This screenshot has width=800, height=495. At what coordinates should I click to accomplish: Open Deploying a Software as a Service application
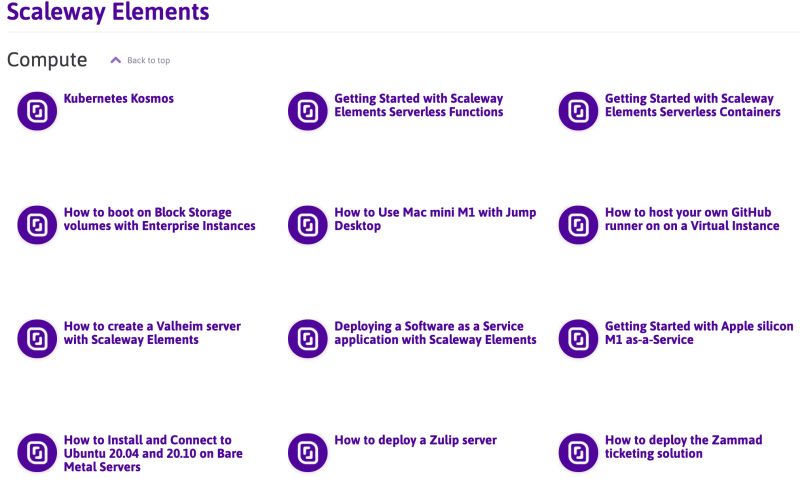click(435, 333)
